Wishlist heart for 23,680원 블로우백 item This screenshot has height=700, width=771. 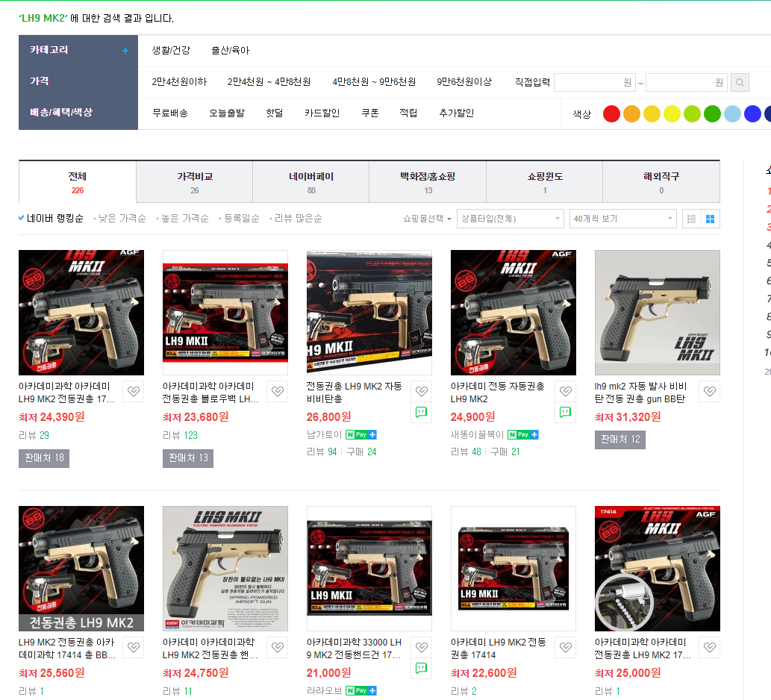(278, 391)
